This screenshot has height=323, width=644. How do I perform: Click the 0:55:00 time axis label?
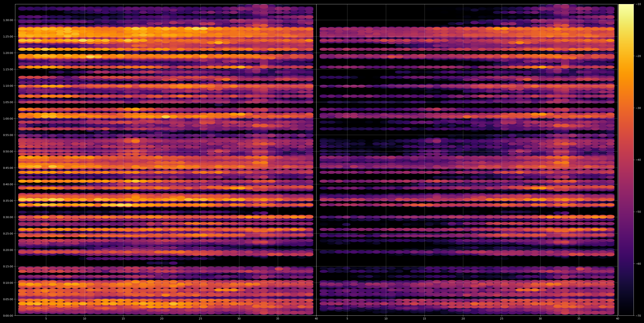pyautogui.click(x=8, y=135)
